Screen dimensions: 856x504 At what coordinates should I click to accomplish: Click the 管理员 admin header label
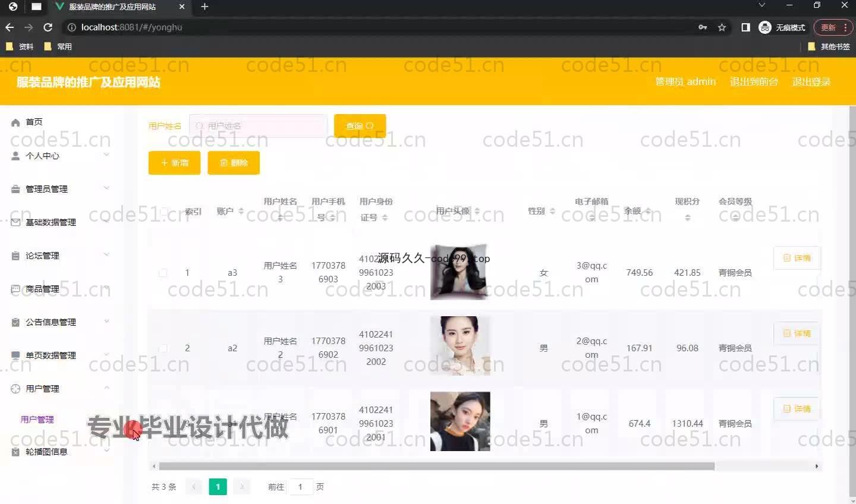click(685, 82)
